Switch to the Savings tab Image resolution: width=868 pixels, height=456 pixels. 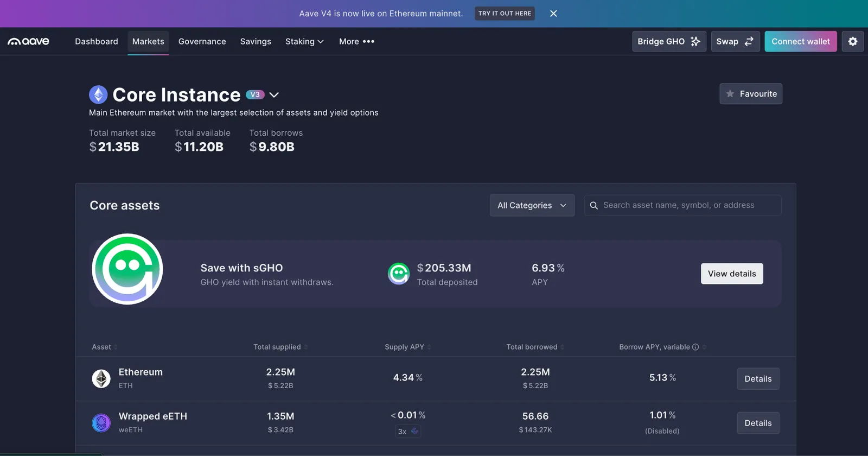(256, 41)
